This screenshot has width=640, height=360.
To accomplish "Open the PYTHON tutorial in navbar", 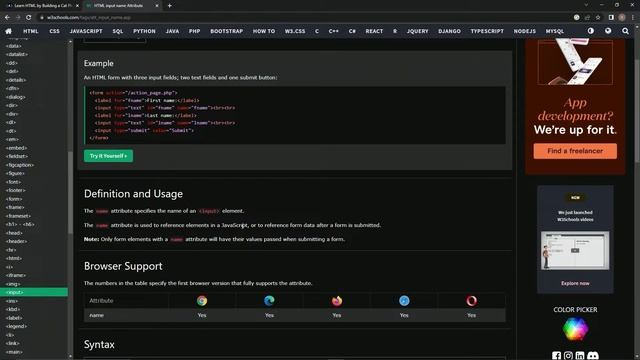I will click(x=144, y=31).
